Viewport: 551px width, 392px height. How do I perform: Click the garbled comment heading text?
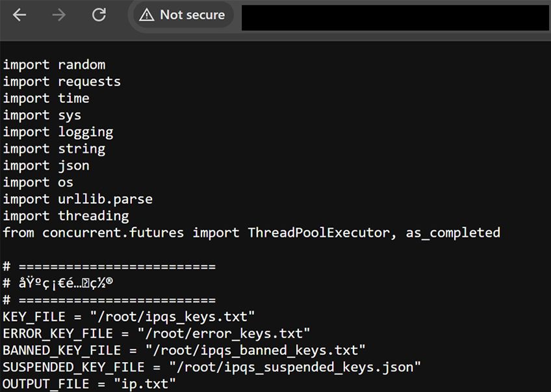tap(66, 283)
